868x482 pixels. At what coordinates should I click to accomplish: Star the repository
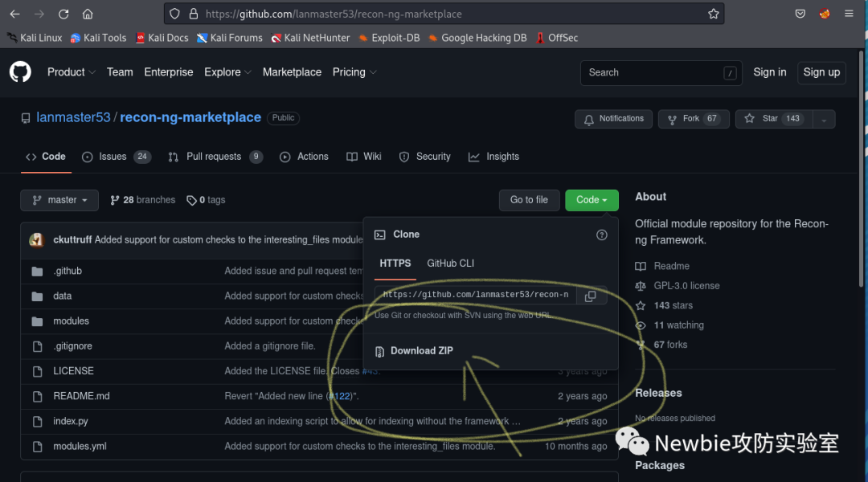pyautogui.click(x=774, y=119)
